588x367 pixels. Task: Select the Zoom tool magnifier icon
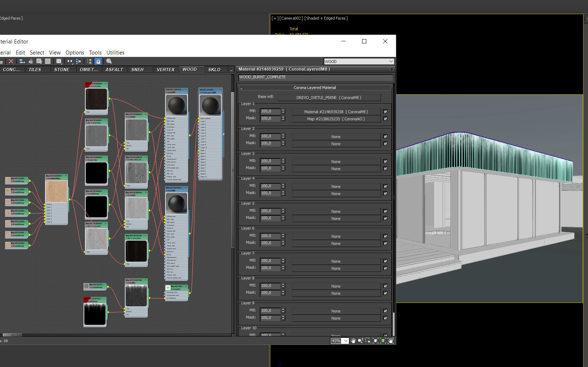361,341
